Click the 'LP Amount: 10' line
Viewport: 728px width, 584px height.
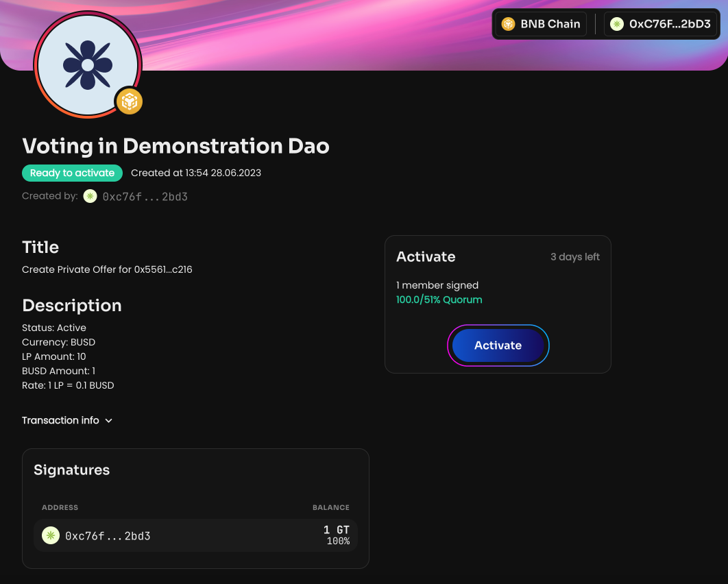point(54,356)
